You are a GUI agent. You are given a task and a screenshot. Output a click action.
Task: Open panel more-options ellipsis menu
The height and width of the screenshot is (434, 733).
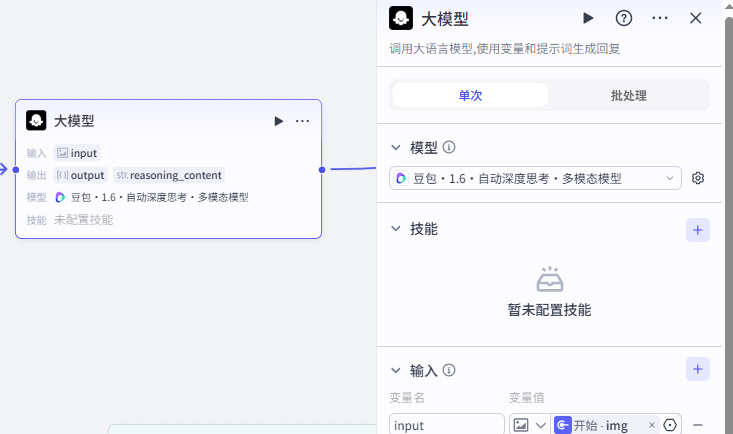[x=660, y=18]
